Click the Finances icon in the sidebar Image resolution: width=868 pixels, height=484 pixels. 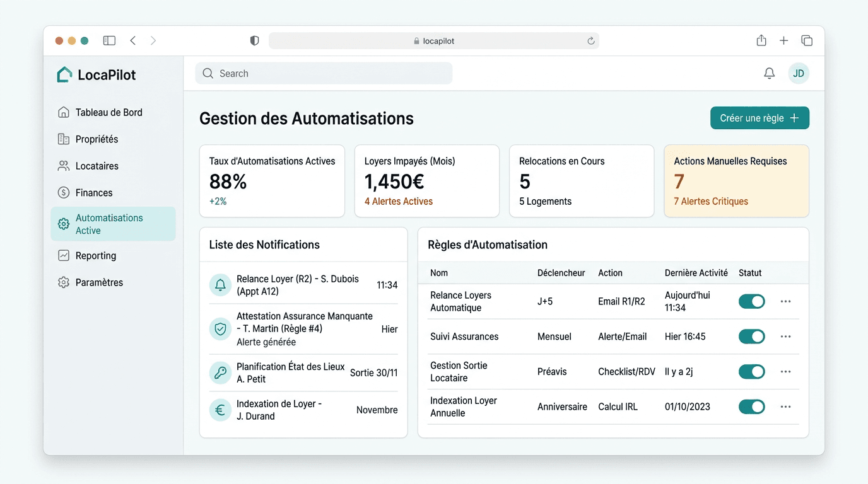pos(63,192)
